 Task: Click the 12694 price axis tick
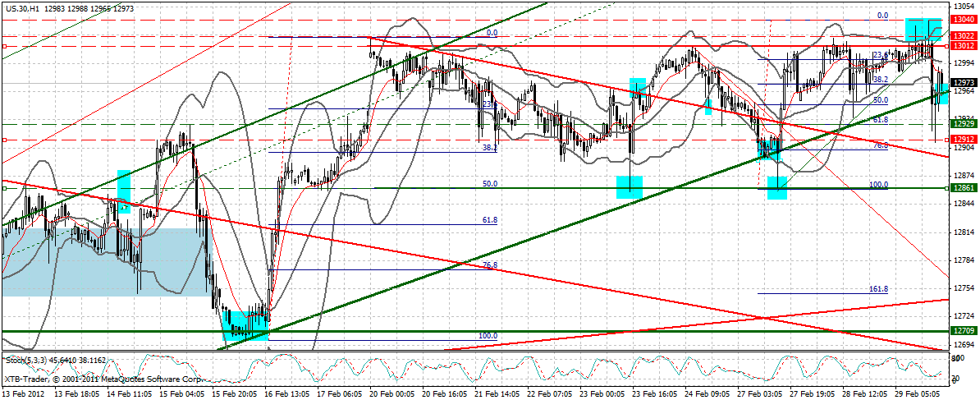tap(965, 345)
